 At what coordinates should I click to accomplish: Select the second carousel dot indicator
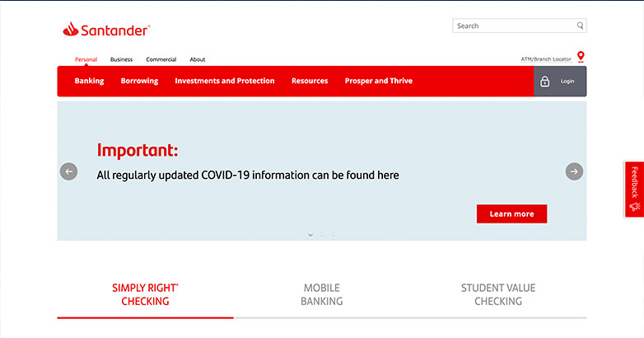322,234
